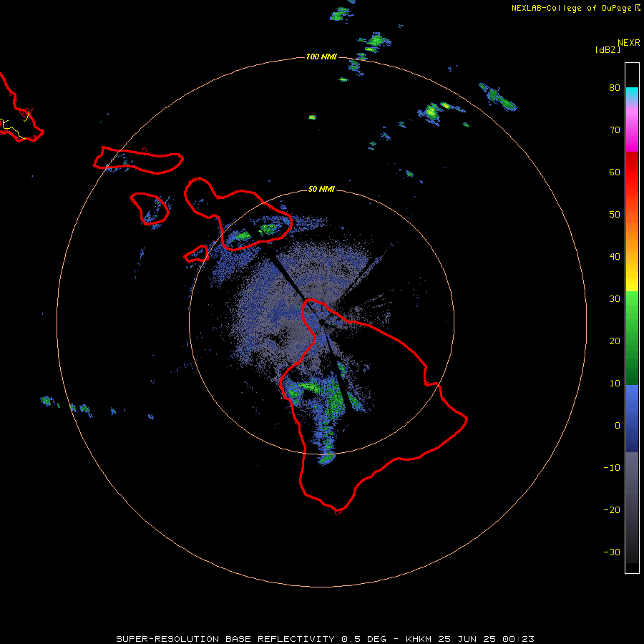Click the NEXR label above the color bar
This screenshot has height=644, width=644.
(x=629, y=43)
